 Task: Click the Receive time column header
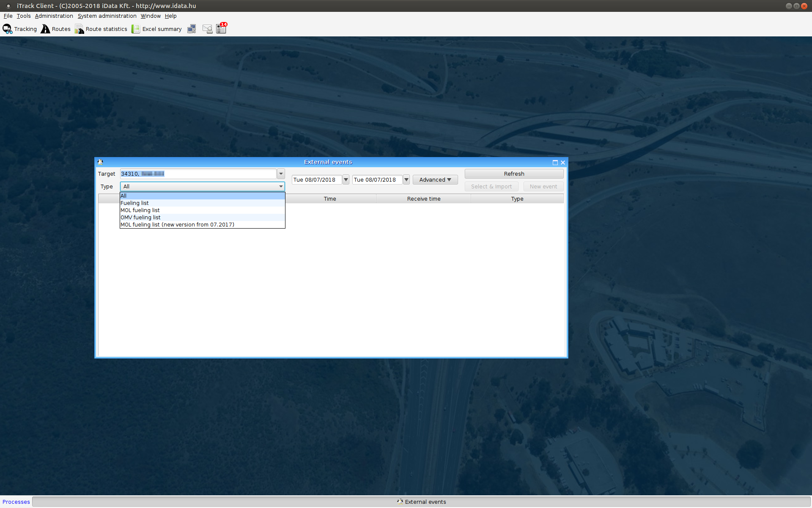pyautogui.click(x=423, y=199)
